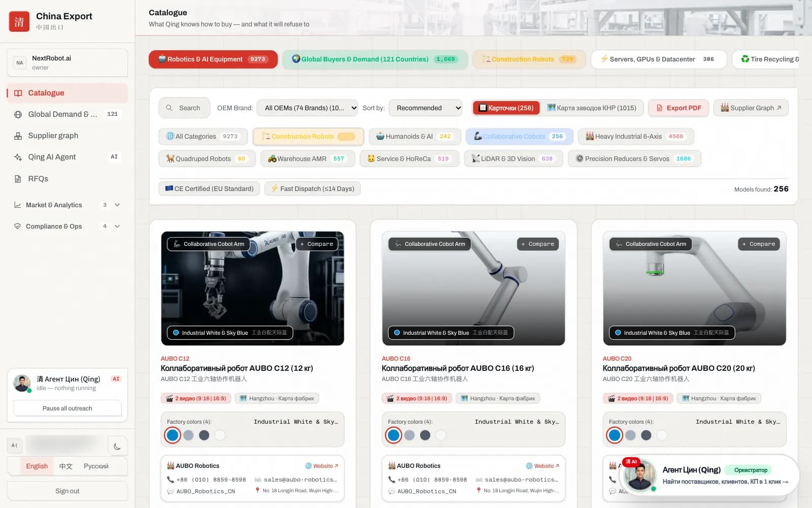Click Sign out button
The height and width of the screenshot is (508, 812).
[67, 491]
